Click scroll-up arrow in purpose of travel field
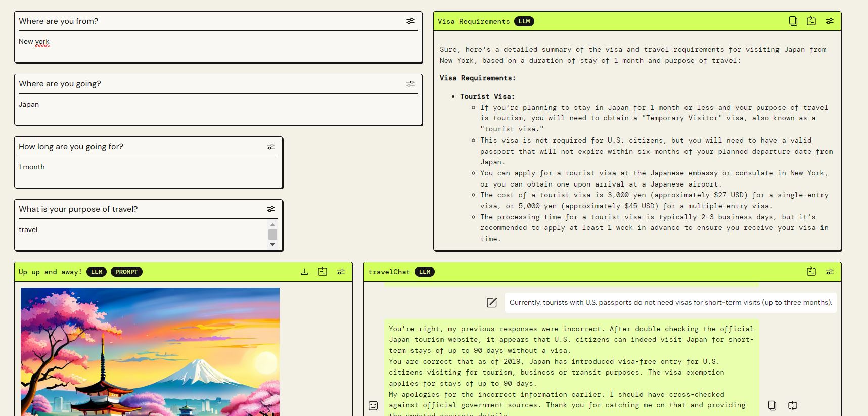Screen dimensions: 868x416 click(x=272, y=224)
